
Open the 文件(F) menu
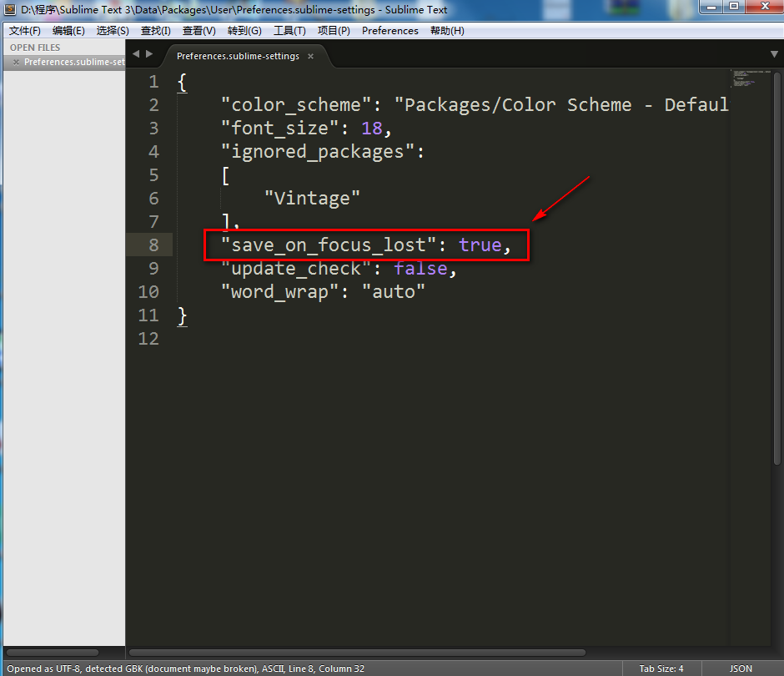(25, 31)
